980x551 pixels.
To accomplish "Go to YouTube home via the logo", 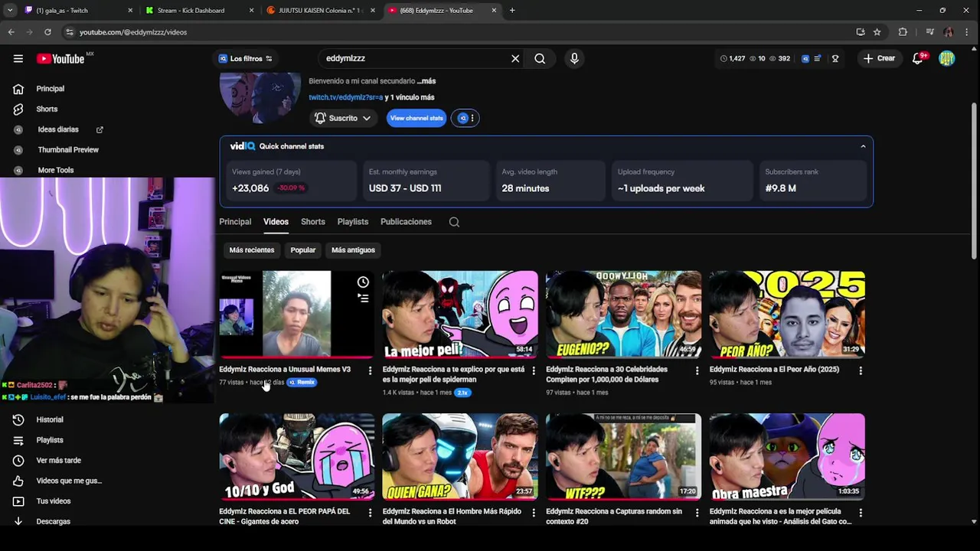I will click(60, 59).
